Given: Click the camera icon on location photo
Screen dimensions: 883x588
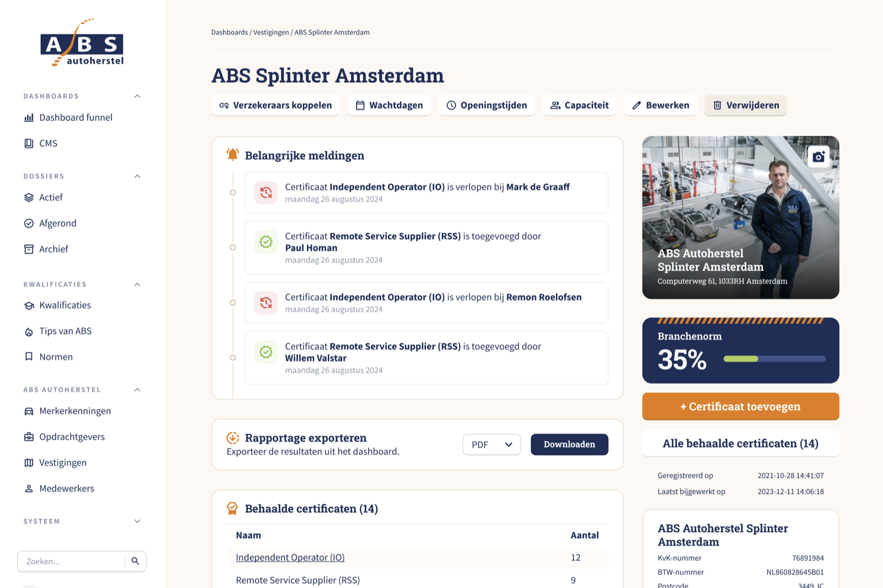Looking at the screenshot, I should [819, 157].
